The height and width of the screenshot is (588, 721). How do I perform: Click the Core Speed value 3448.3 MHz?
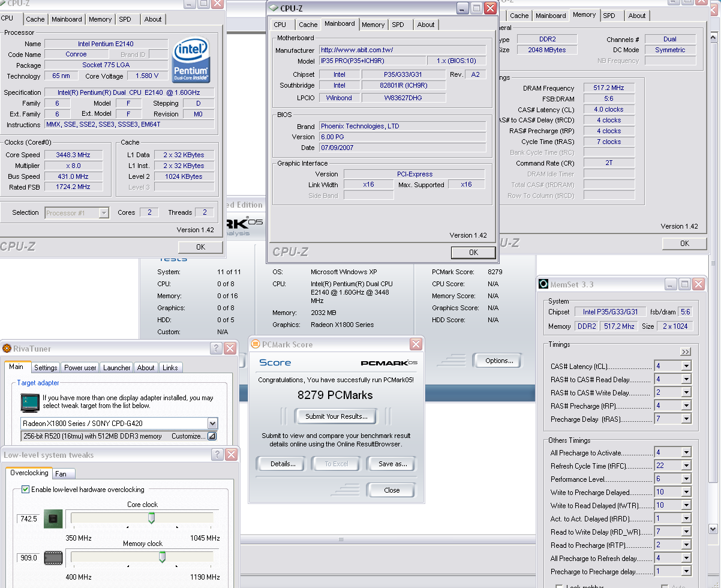click(x=73, y=155)
